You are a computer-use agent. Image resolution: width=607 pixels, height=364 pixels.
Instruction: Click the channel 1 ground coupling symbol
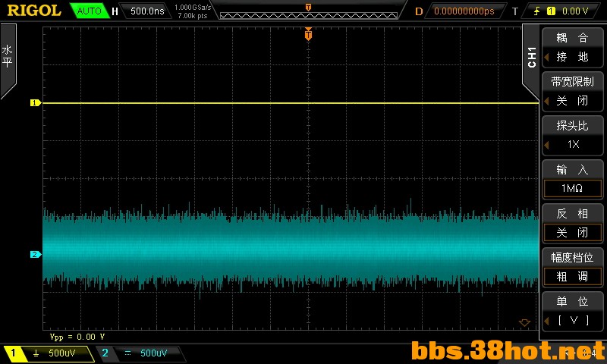pos(36,353)
